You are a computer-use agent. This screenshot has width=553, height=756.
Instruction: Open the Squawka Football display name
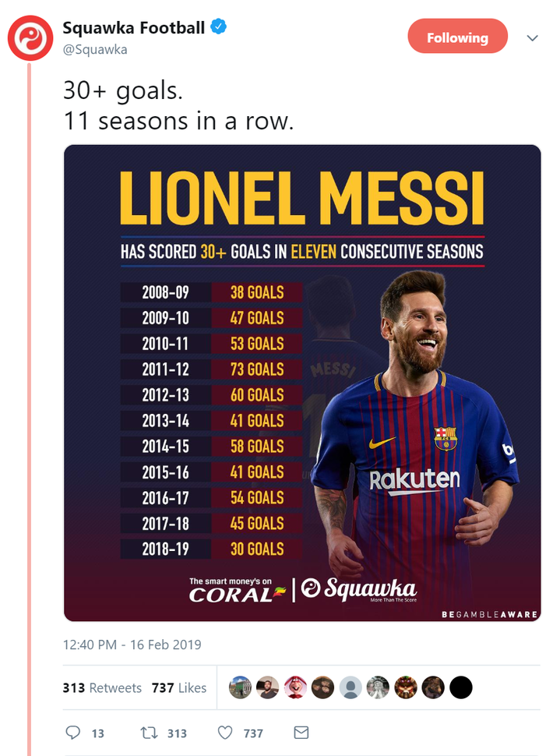[134, 27]
